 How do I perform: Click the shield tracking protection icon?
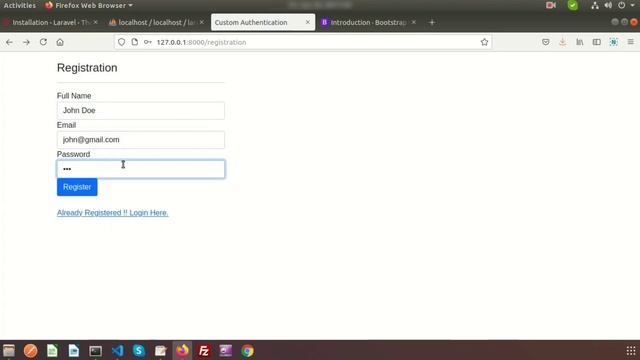pyautogui.click(x=122, y=42)
